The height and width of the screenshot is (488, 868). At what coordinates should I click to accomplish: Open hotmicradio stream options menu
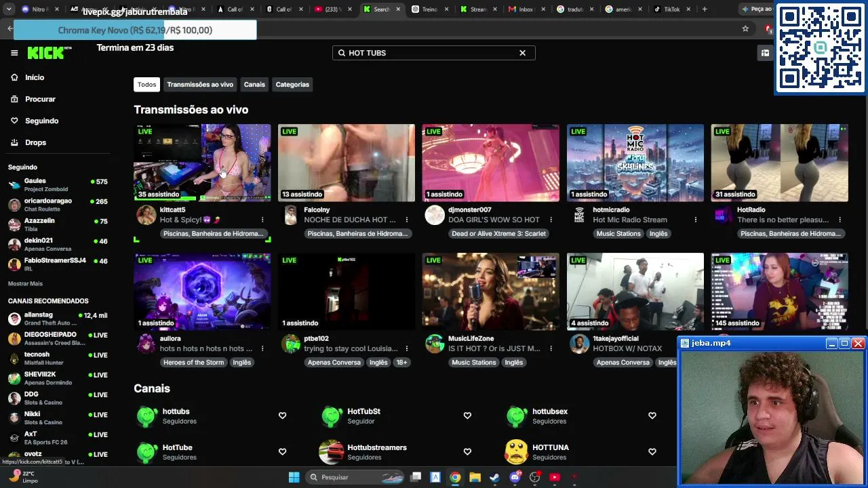(696, 220)
